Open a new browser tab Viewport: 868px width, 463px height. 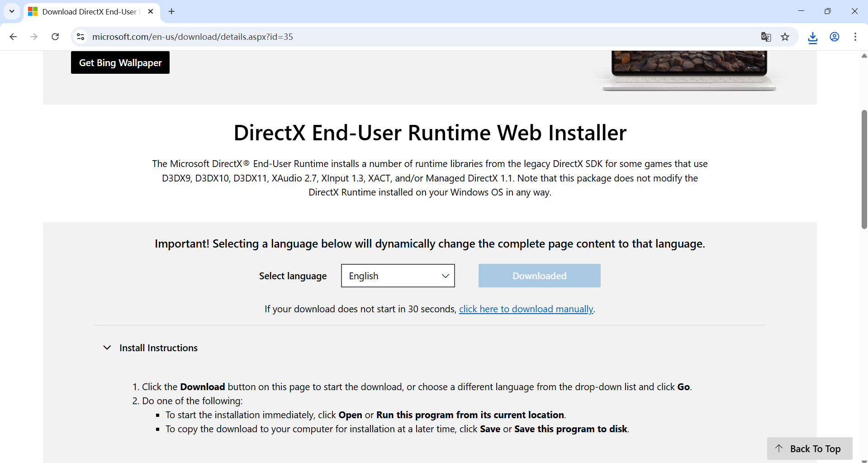tap(171, 11)
